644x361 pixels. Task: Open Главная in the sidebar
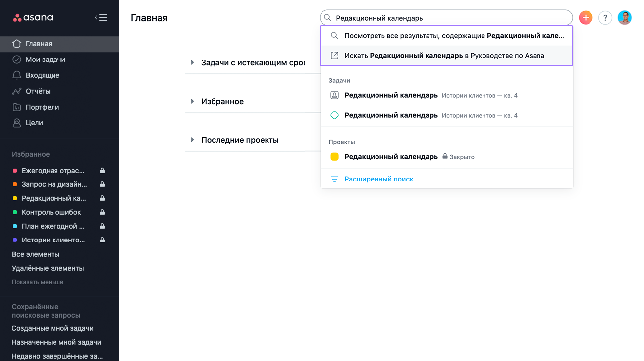59,44
